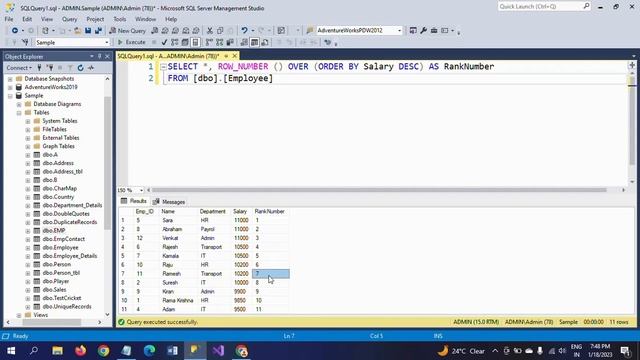Open the AdventureWorksPDW2012 solution dropdown
Viewport: 640px width, 360px height.
click(x=399, y=31)
